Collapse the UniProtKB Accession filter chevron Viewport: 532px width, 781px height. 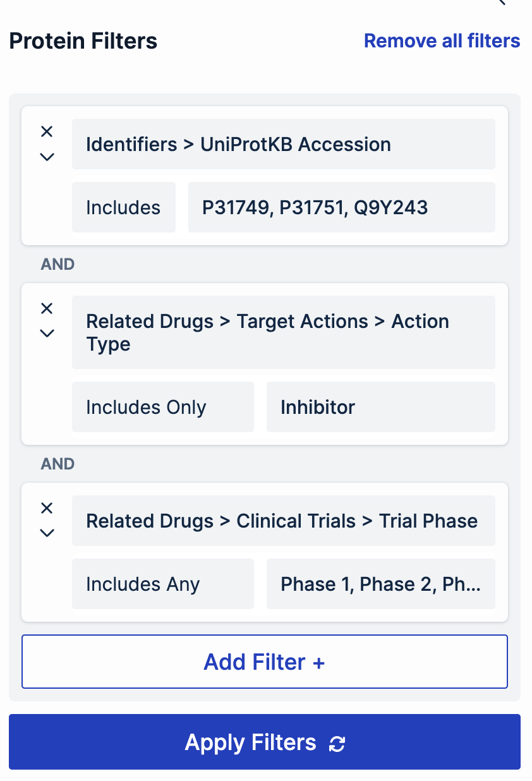coord(47,157)
